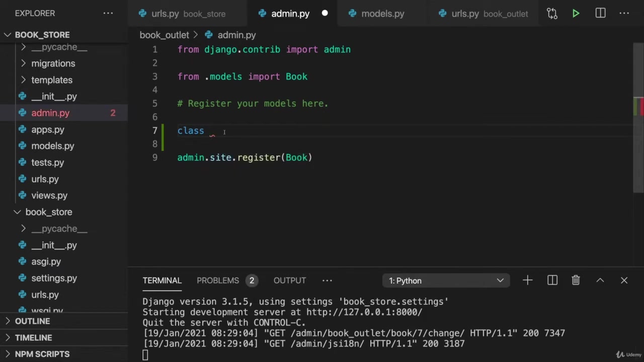644x362 pixels.
Task: Close the terminal panel
Action: 624,281
